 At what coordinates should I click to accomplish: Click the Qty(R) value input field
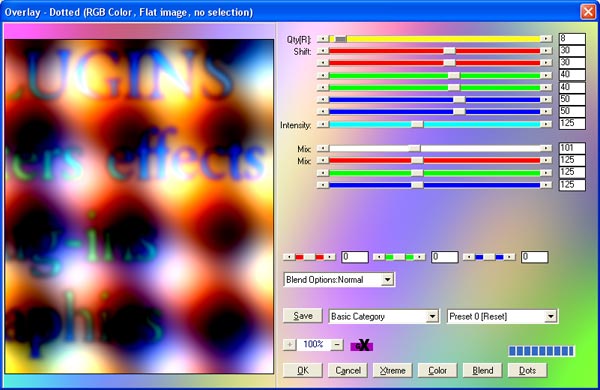pos(572,39)
